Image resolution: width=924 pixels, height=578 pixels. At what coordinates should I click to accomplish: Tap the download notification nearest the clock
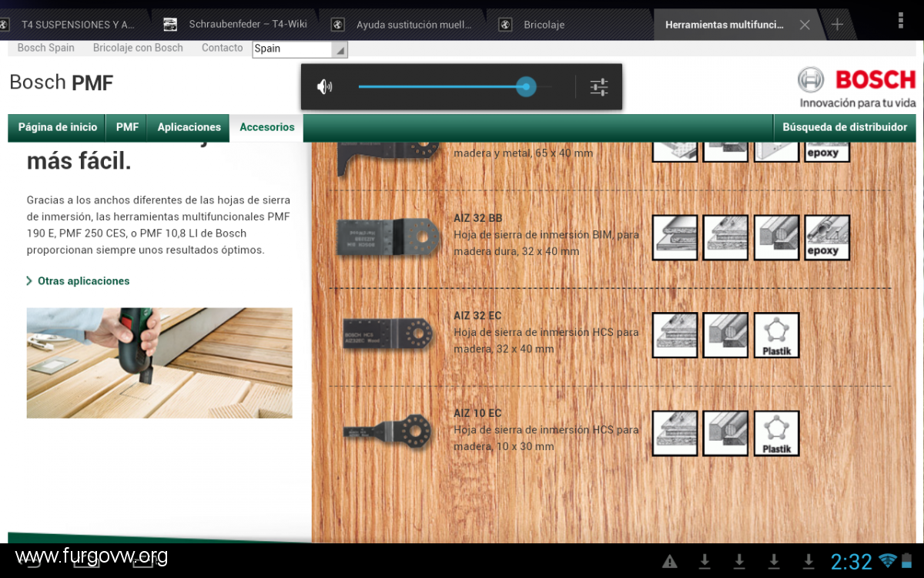[808, 561]
